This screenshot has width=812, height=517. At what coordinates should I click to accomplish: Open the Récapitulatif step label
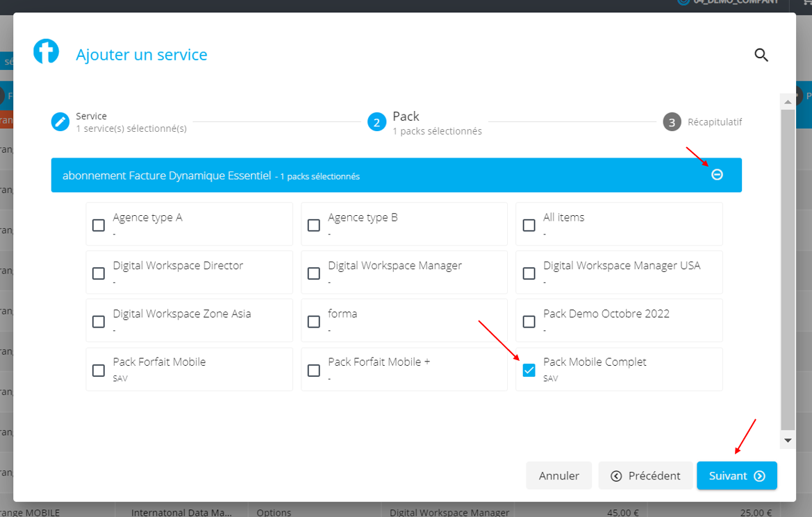coord(715,122)
